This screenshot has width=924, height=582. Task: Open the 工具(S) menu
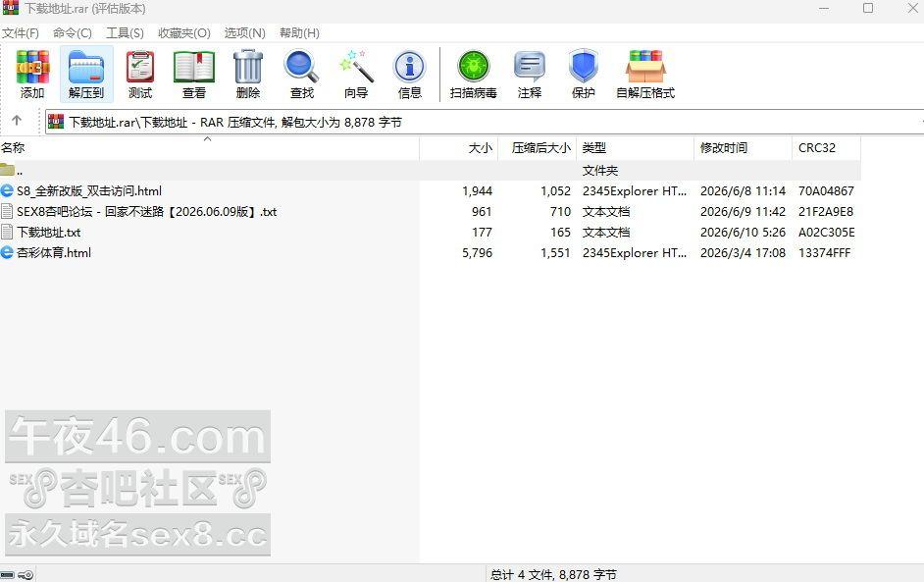click(x=125, y=33)
